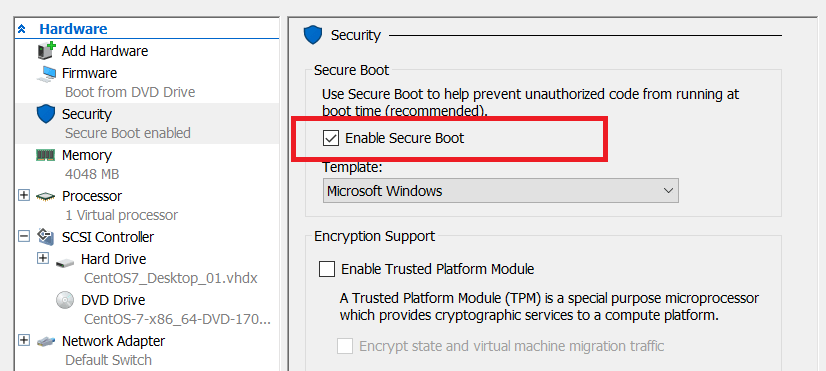
Task: Select the Memory chip icon
Action: 46,155
